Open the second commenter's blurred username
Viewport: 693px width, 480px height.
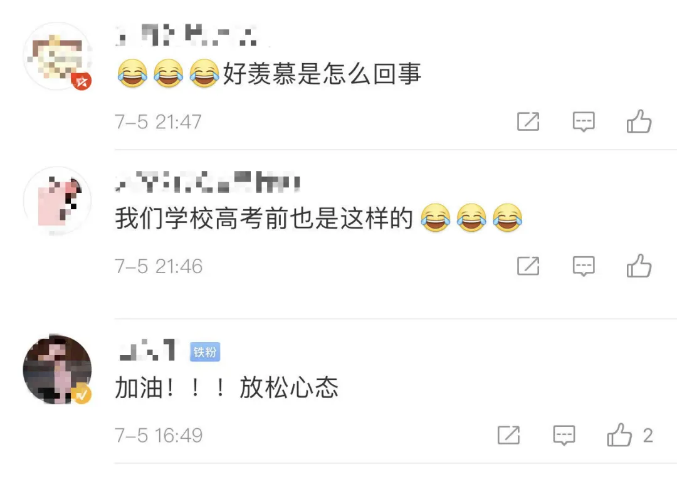tap(208, 182)
